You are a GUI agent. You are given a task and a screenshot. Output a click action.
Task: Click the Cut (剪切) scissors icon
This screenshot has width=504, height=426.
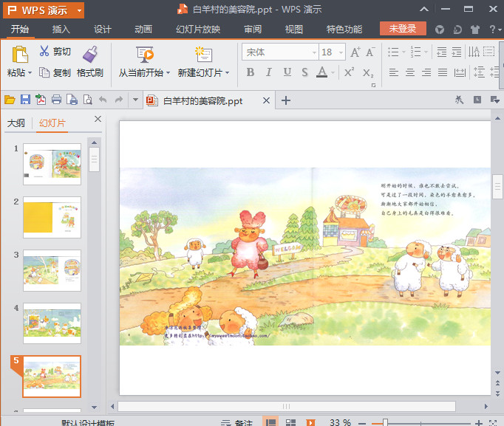(x=44, y=52)
